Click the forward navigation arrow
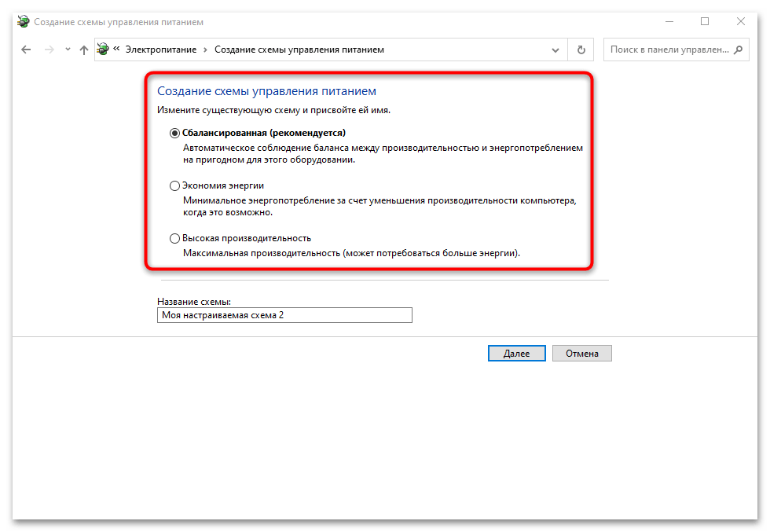Viewport: 770px width, 532px height. [49, 50]
